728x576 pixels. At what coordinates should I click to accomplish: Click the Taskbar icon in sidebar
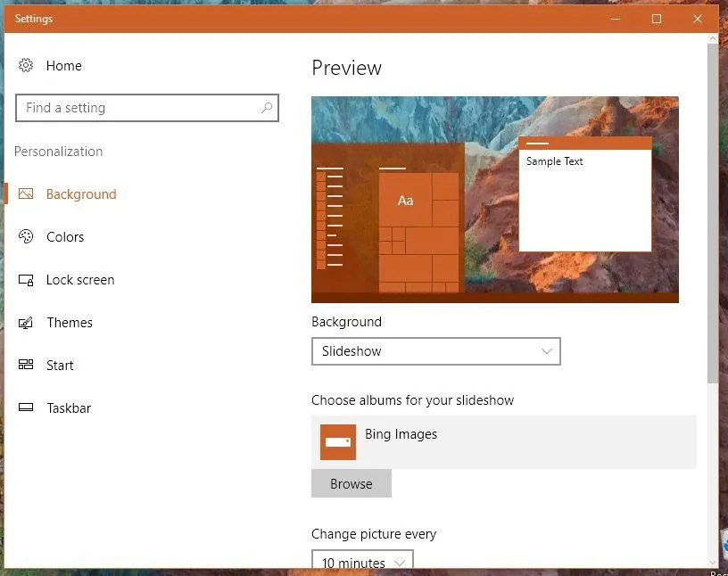[x=26, y=407]
